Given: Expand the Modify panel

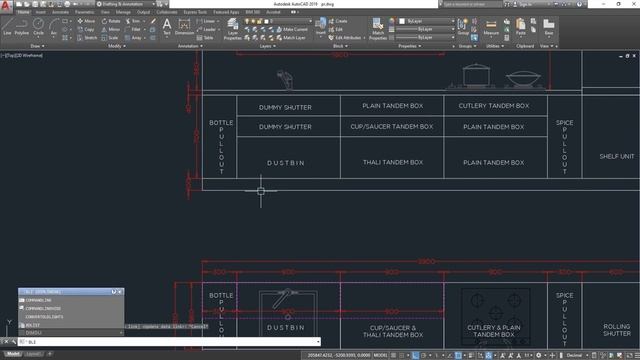Looking at the screenshot, I should tap(117, 46).
